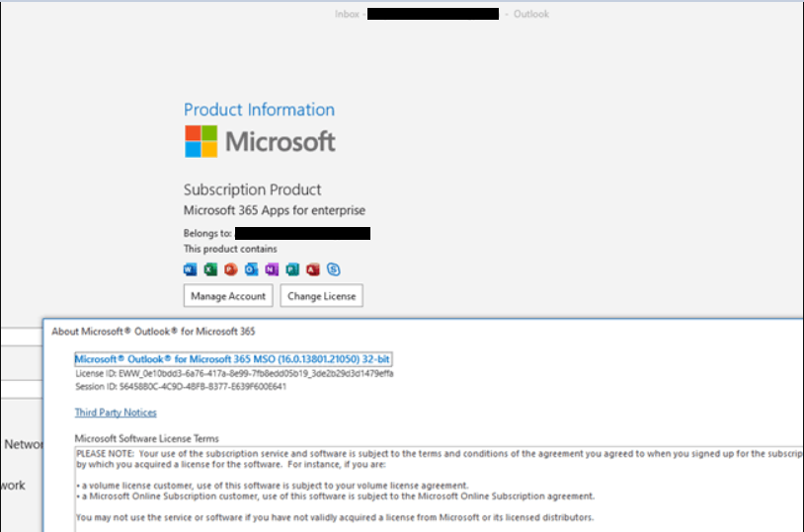
Task: Click the PowerPoint app icon
Action: pyautogui.click(x=231, y=269)
